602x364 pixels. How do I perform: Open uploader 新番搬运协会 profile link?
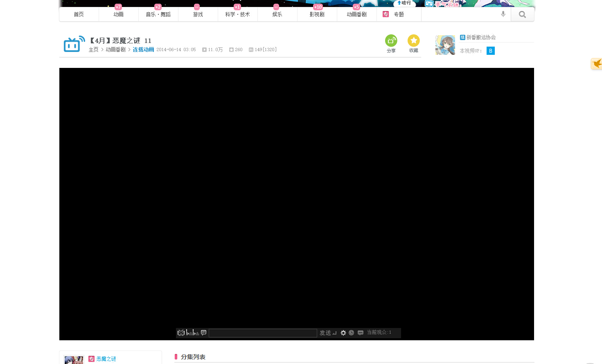click(481, 37)
